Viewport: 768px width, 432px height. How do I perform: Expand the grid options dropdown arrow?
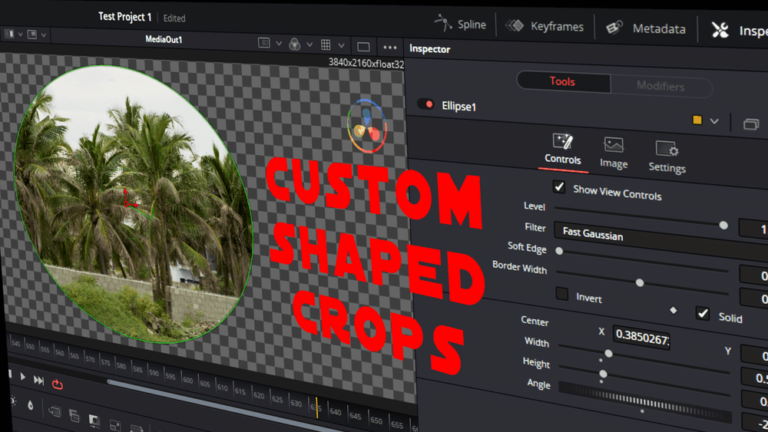click(x=341, y=46)
